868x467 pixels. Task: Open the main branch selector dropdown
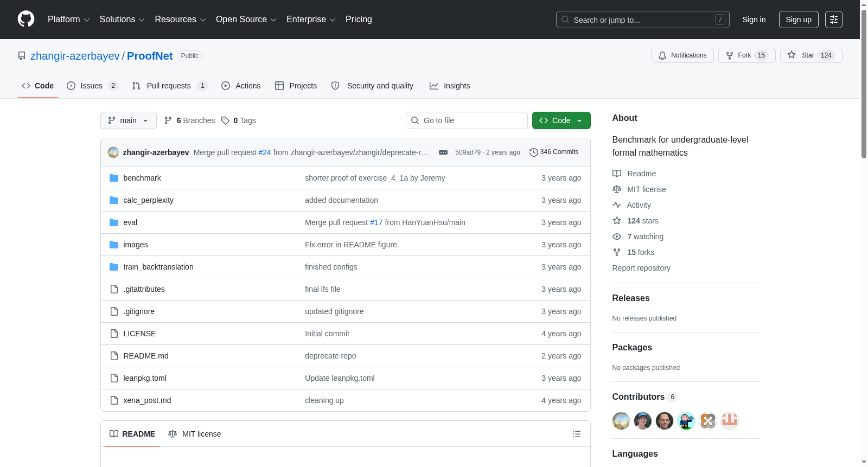point(129,120)
